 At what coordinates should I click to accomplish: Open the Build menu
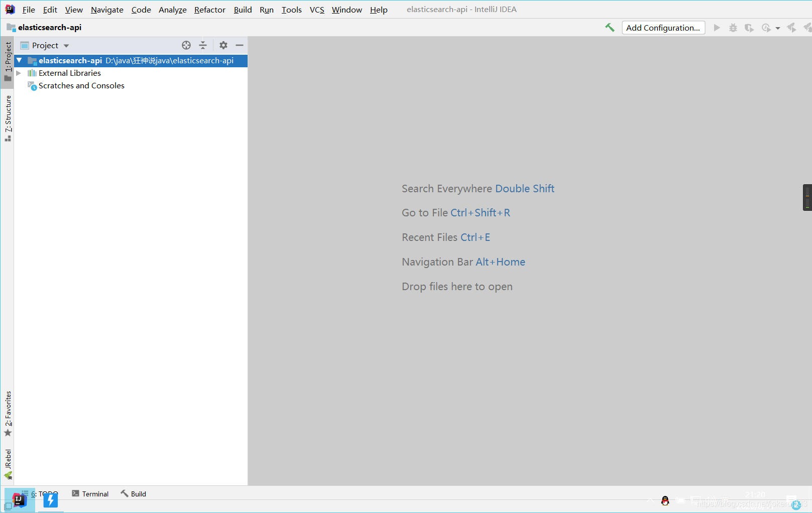(x=243, y=10)
